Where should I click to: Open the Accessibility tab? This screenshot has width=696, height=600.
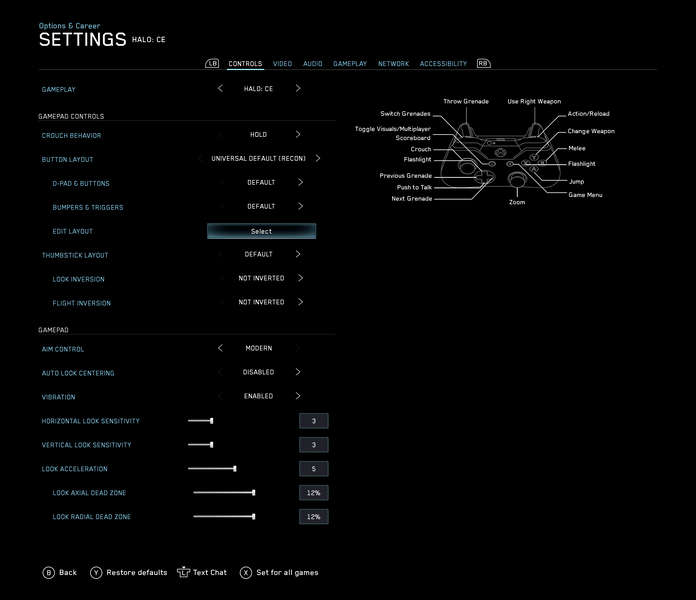pos(443,64)
